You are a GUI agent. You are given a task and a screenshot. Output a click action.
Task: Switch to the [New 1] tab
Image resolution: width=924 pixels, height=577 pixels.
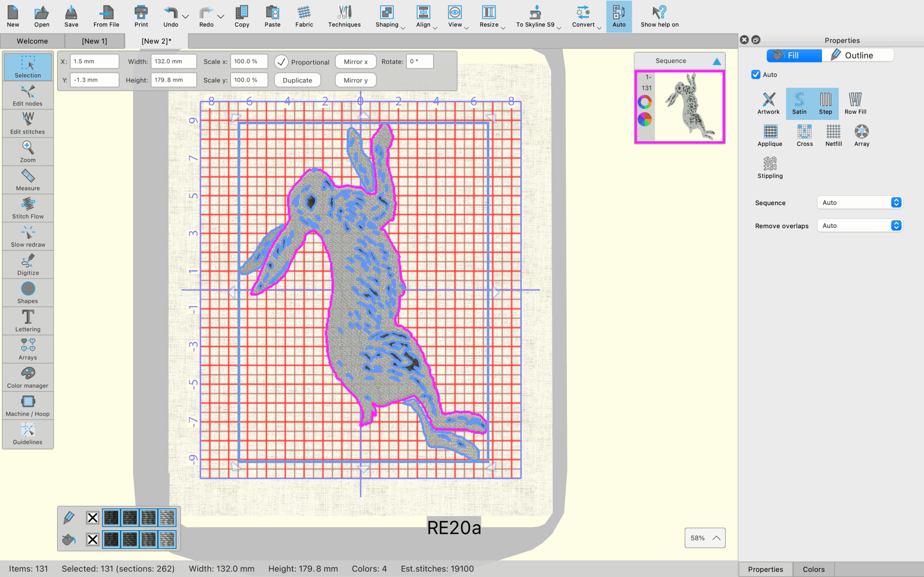click(94, 41)
